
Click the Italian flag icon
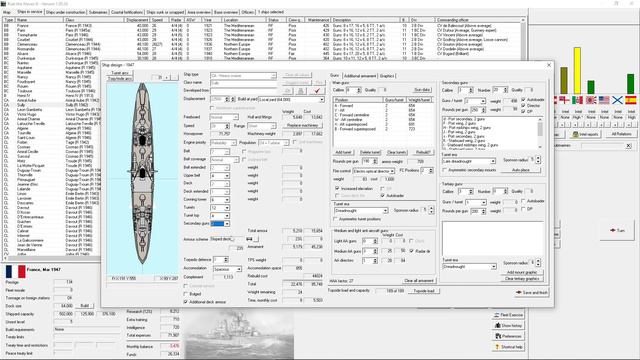tap(577, 100)
